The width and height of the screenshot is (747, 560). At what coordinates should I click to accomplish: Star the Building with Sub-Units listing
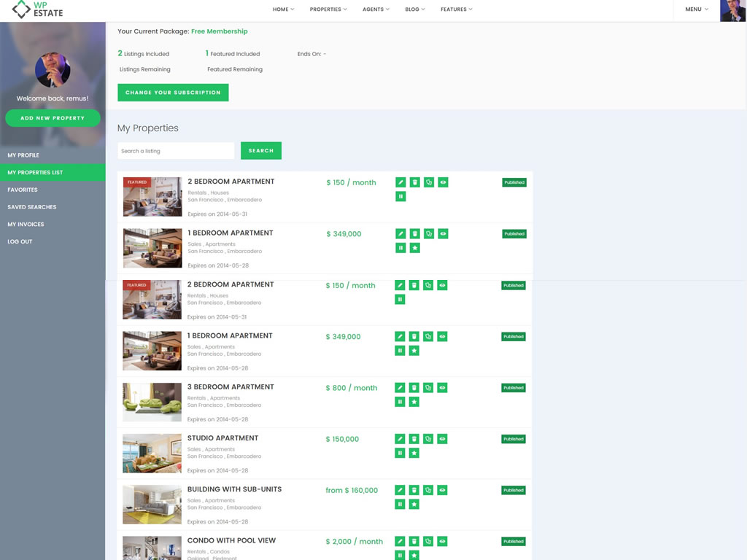414,505
